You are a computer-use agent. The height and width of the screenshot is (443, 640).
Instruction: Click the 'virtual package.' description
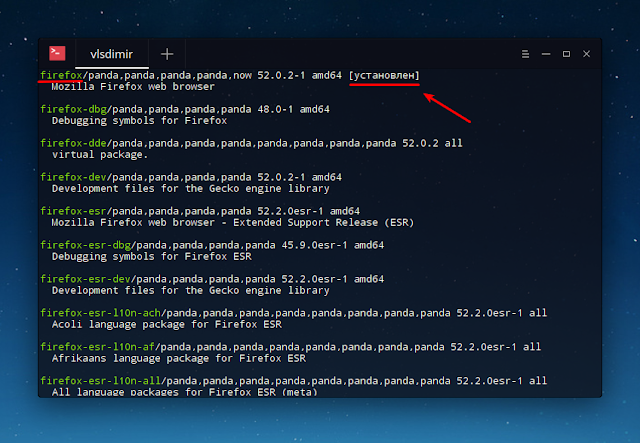pyautogui.click(x=100, y=155)
